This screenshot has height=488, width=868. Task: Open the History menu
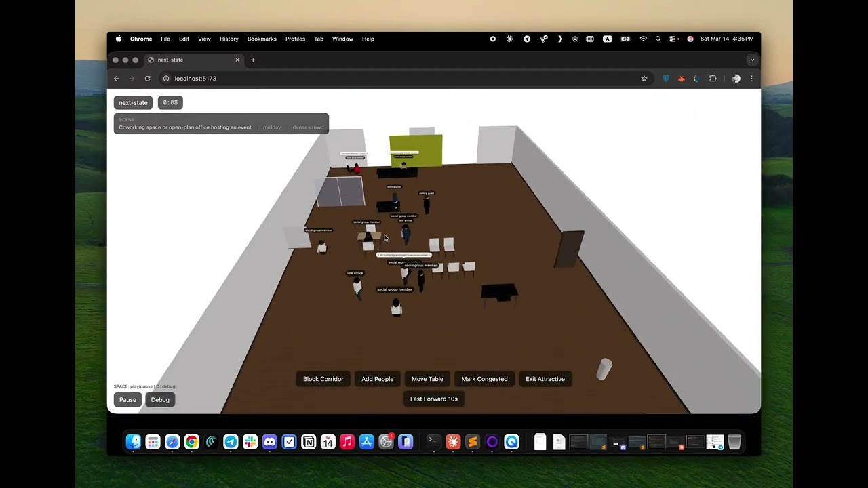229,39
